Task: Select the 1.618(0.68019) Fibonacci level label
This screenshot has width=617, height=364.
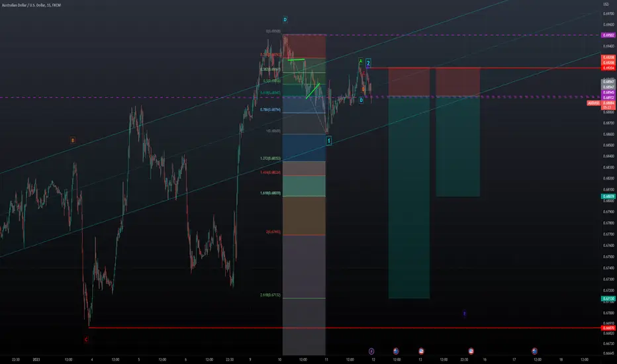Action: click(270, 193)
